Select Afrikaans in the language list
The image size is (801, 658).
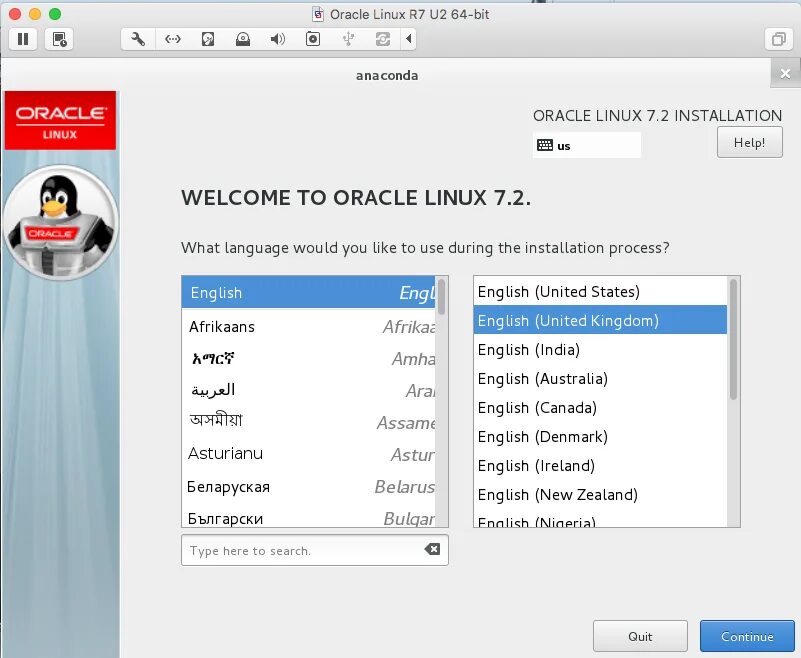click(309, 326)
